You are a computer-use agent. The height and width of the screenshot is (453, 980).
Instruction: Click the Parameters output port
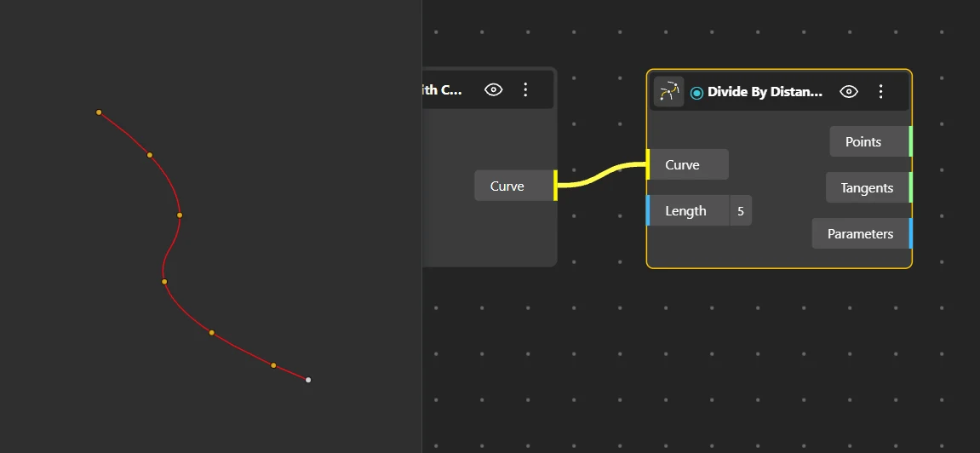tap(862, 233)
